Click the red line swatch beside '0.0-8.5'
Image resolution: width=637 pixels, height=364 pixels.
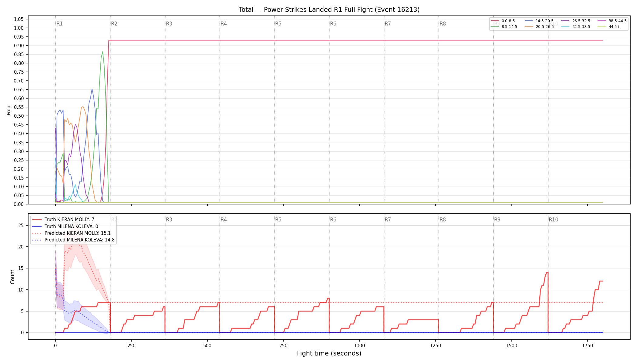click(495, 21)
